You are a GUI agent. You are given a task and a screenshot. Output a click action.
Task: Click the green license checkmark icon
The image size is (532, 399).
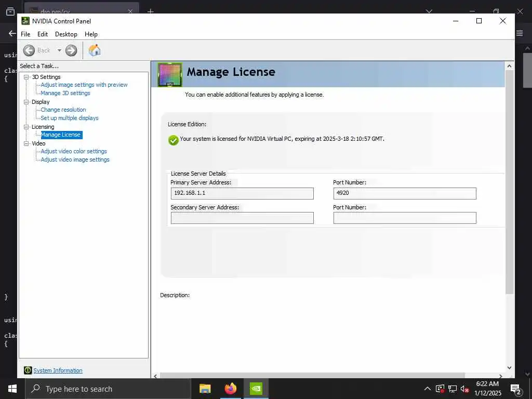pyautogui.click(x=174, y=140)
